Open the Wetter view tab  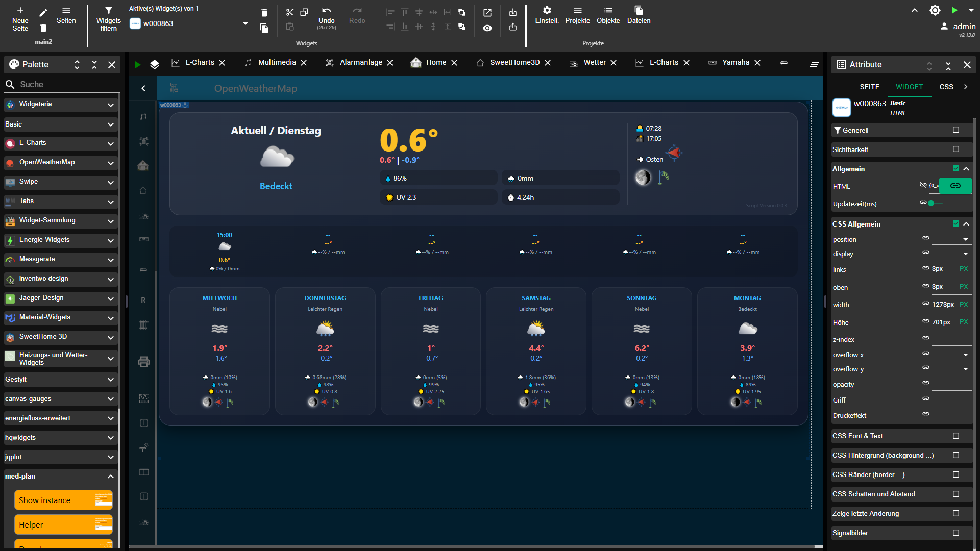click(594, 62)
